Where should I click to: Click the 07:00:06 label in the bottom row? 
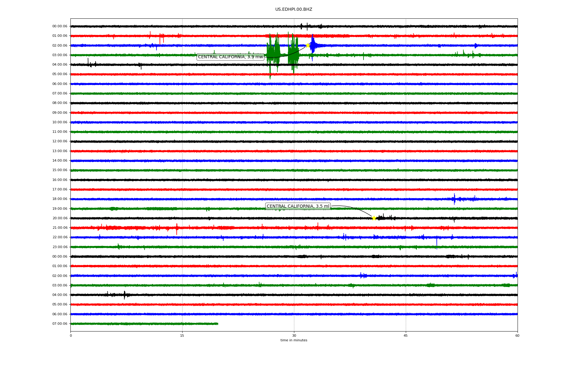click(60, 324)
